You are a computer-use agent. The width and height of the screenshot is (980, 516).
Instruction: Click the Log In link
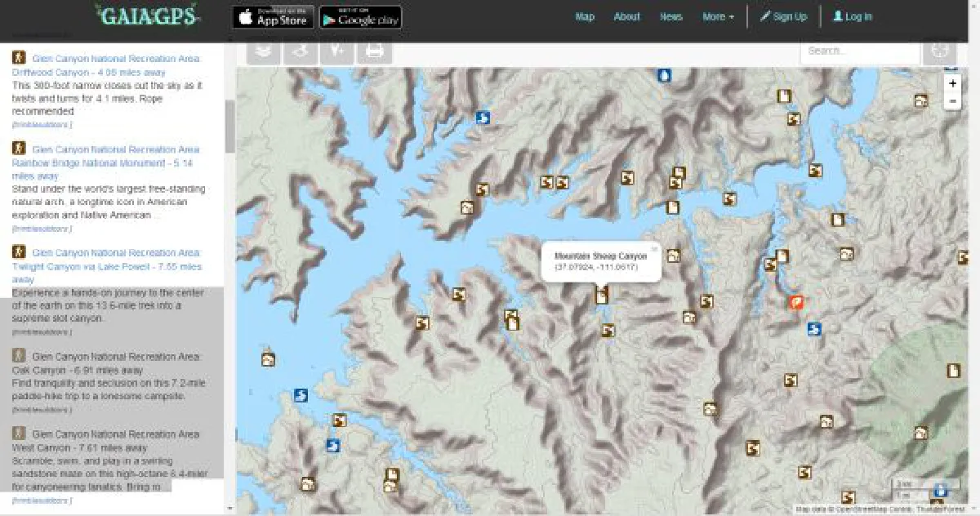point(853,16)
